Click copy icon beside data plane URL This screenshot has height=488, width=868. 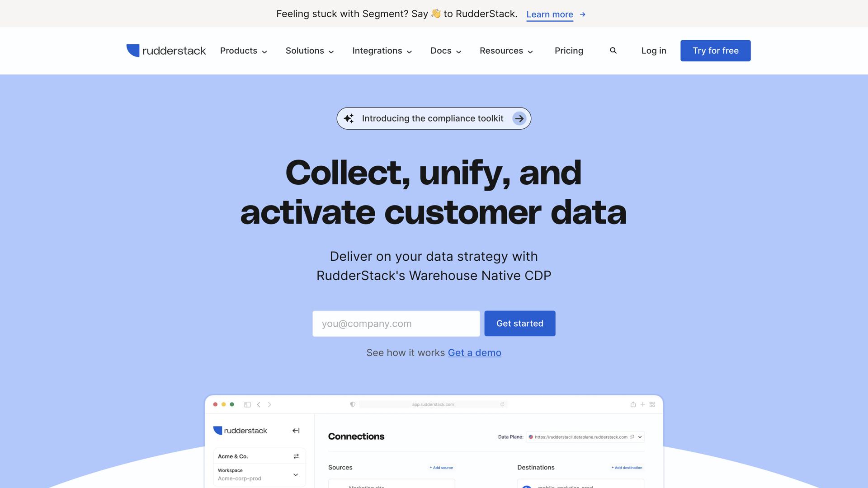[632, 437]
